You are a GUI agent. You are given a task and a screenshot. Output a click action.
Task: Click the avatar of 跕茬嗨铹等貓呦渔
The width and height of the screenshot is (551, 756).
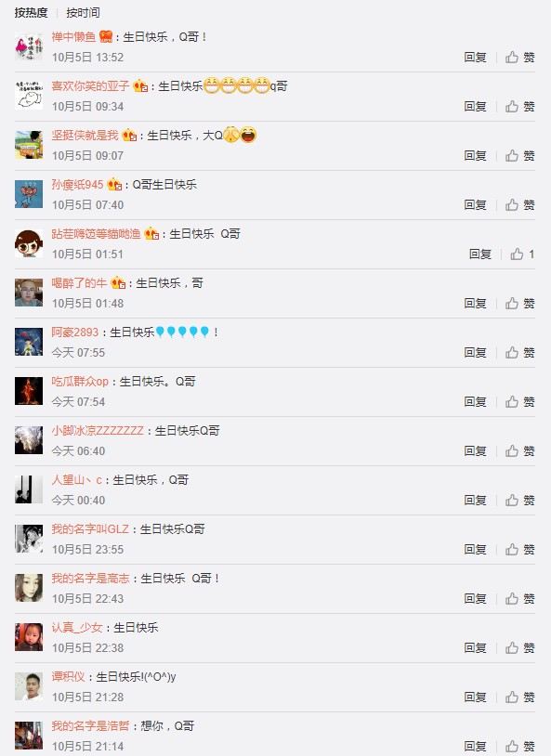click(29, 243)
